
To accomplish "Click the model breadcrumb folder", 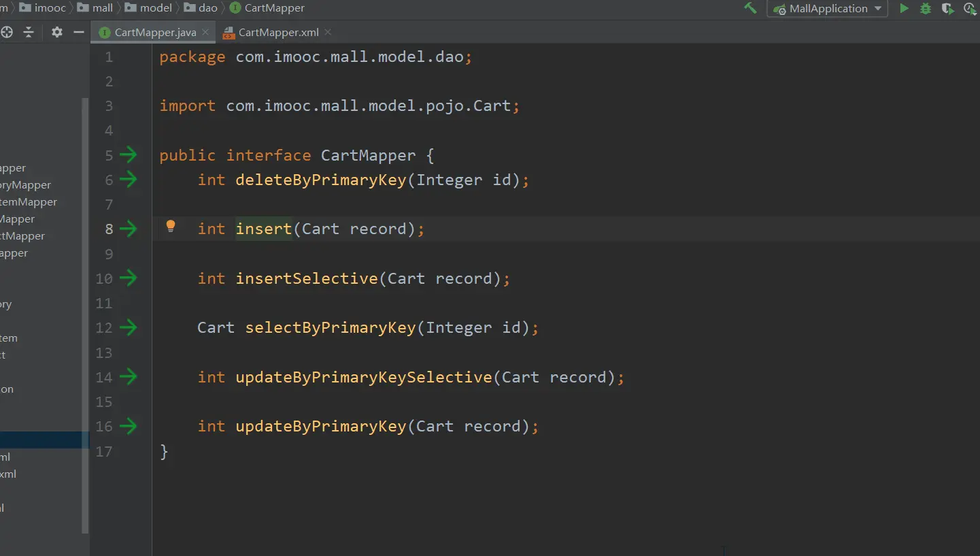I will click(148, 8).
